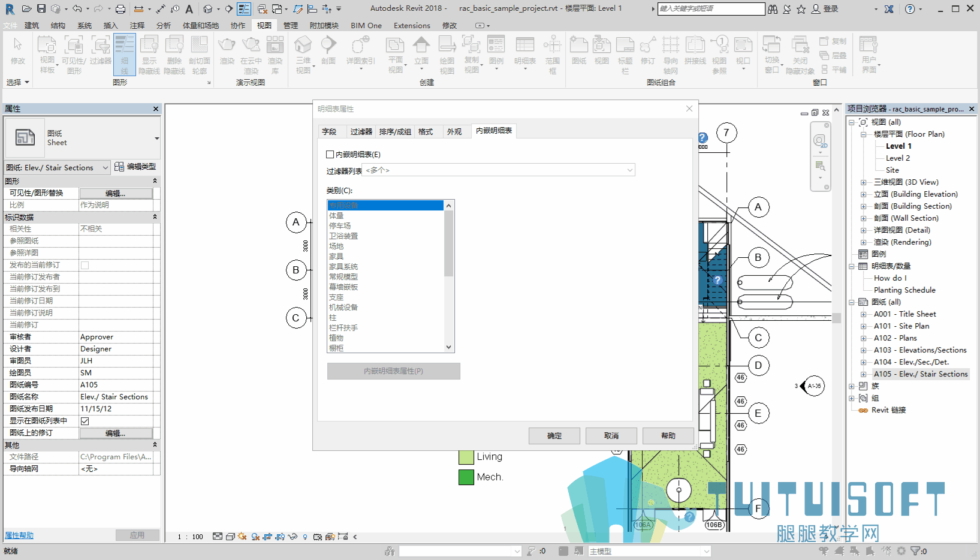Click the OK (确定) button

click(x=554, y=436)
